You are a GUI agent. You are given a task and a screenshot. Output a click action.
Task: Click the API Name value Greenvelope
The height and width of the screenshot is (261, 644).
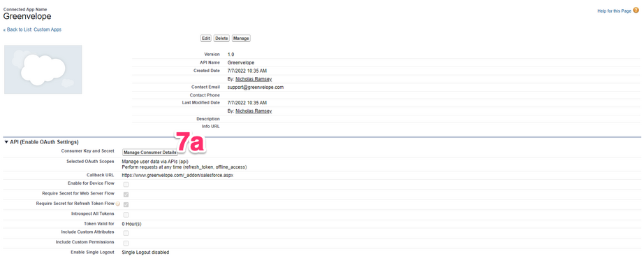coord(241,62)
